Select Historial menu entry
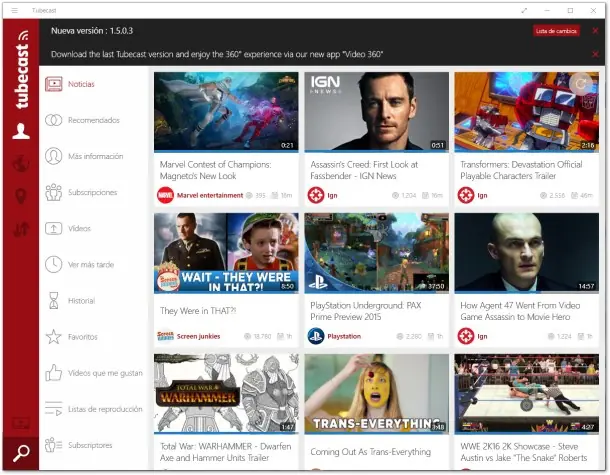Screen dimensions: 610x475 [81, 301]
